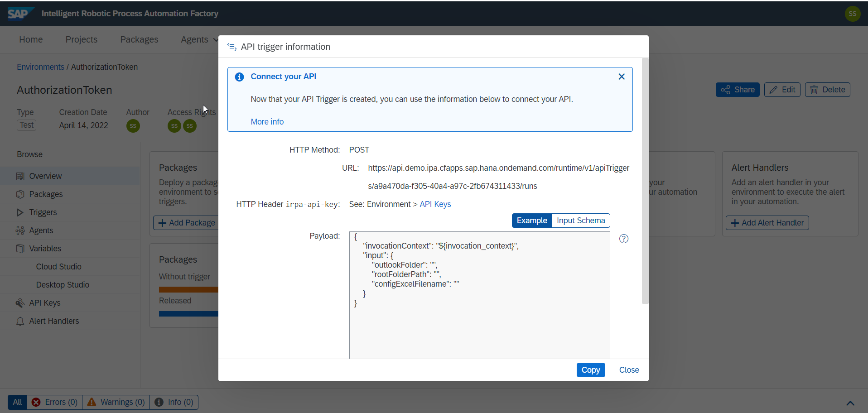This screenshot has height=413, width=868.
Task: Open the API Keys link in dialog
Action: [x=435, y=204]
